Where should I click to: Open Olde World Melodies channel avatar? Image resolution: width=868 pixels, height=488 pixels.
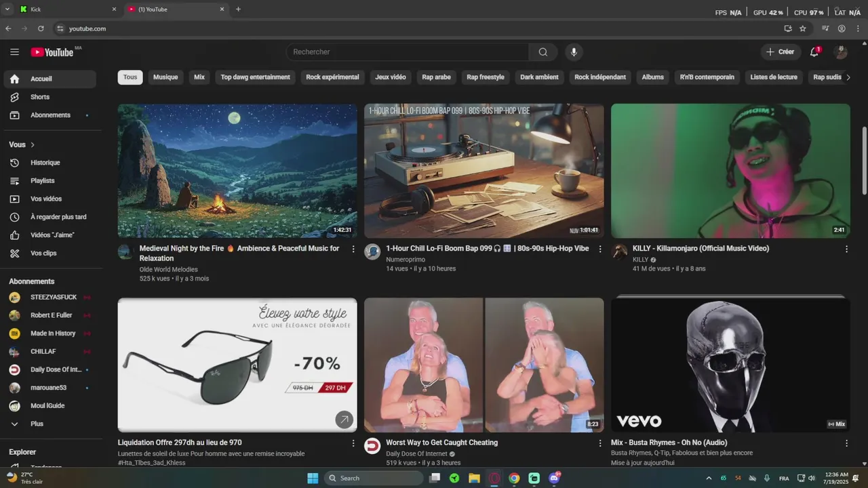click(x=125, y=252)
